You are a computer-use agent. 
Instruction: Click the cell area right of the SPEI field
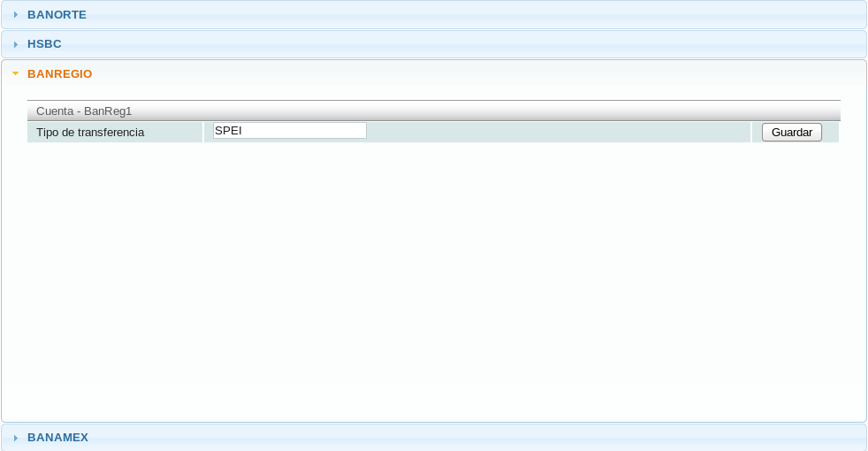(557, 132)
